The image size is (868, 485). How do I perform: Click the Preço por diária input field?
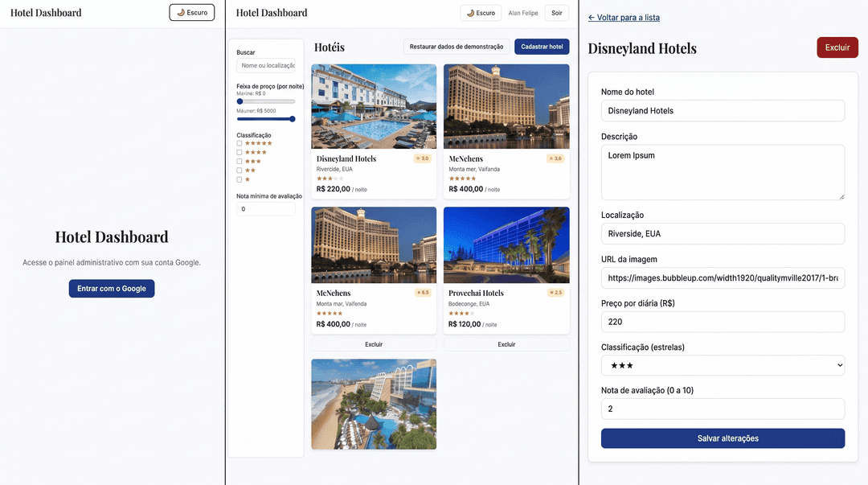[723, 322]
